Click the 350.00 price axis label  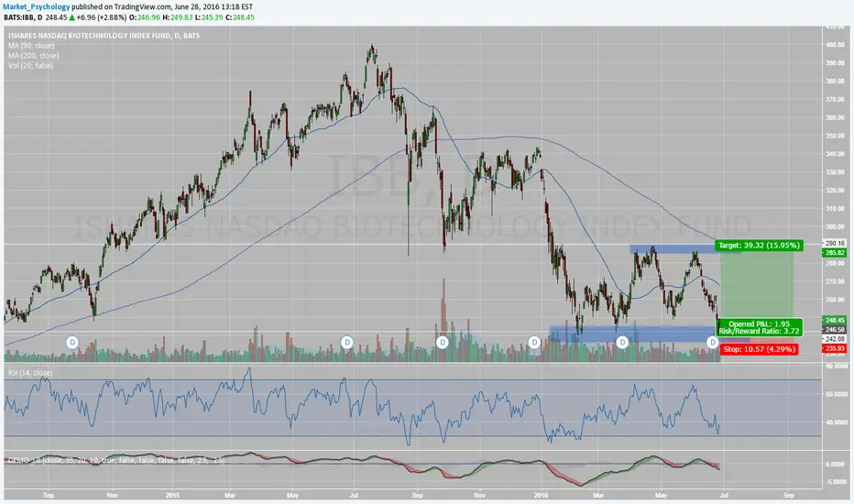coord(835,136)
